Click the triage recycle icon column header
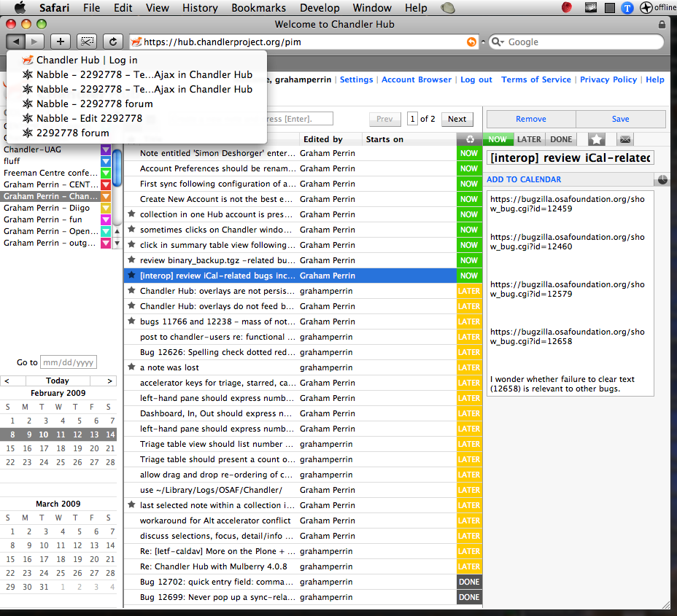Image resolution: width=677 pixels, height=616 pixels. pyautogui.click(x=469, y=139)
